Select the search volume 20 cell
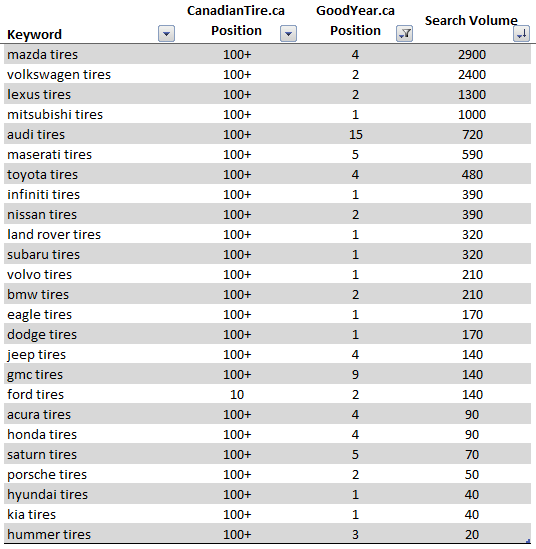The width and height of the screenshot is (536, 549). [472, 535]
